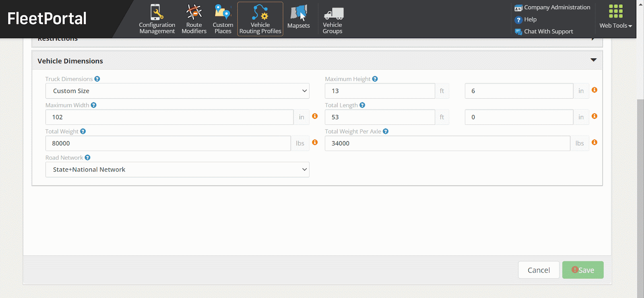Viewport: 644px width, 298px height.
Task: Click info icon beside Total Weight Per Axle
Action: 594,142
